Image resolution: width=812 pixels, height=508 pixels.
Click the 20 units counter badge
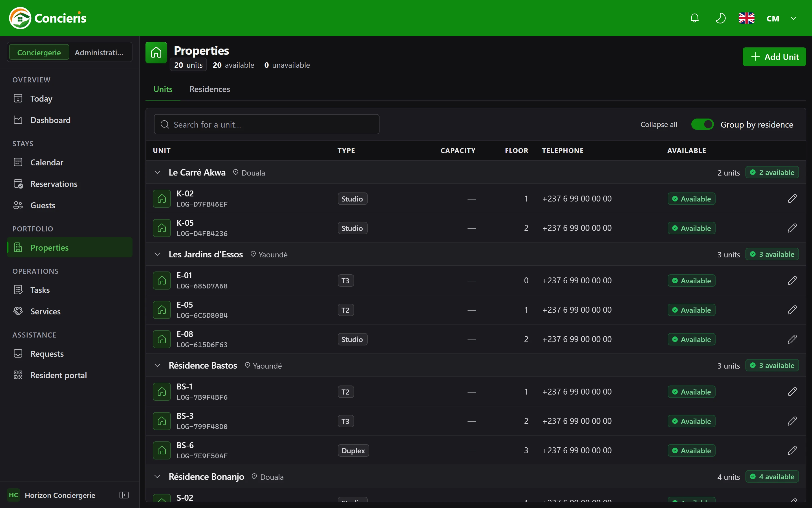click(188, 65)
